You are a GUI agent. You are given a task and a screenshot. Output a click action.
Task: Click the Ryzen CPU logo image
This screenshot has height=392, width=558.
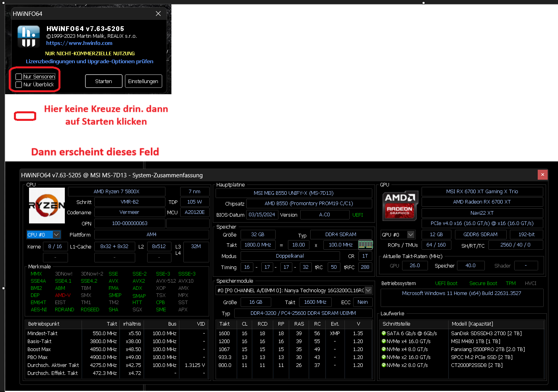point(47,206)
